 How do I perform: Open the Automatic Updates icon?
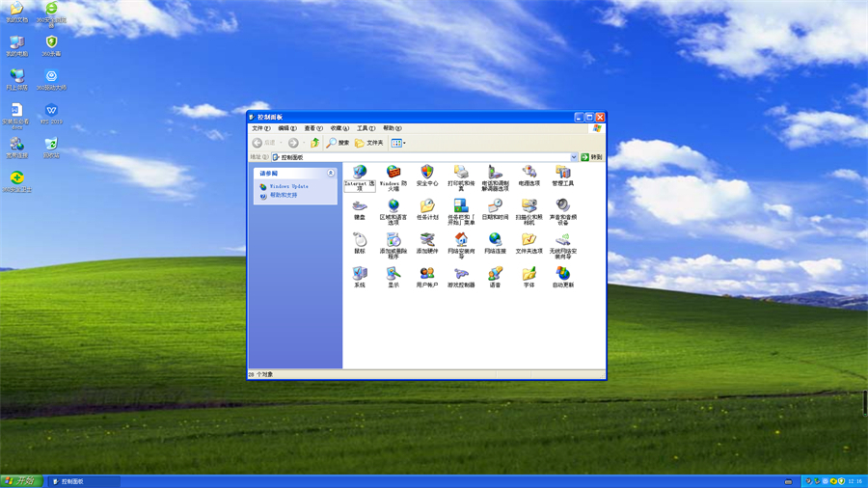coord(563,277)
